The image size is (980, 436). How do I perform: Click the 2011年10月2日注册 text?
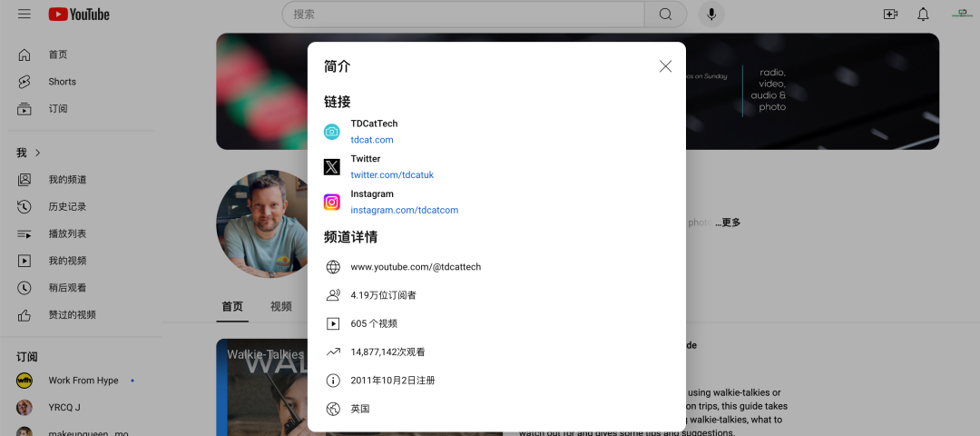(393, 381)
